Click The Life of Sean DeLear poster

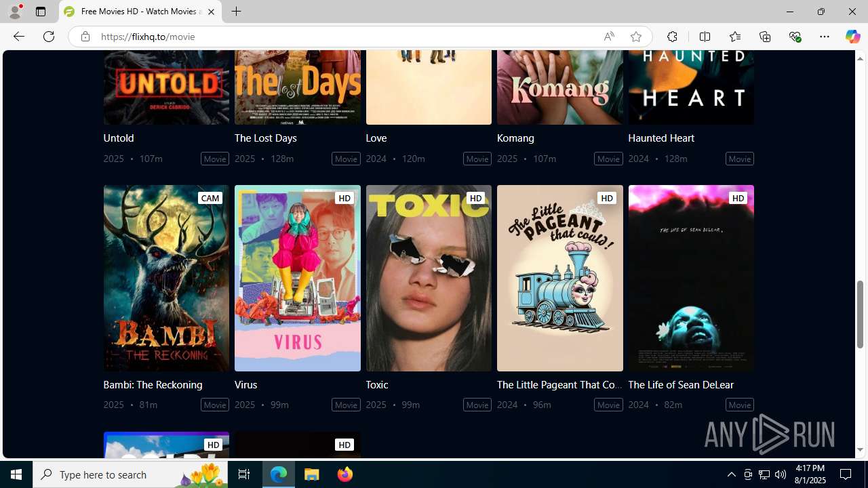[691, 278]
